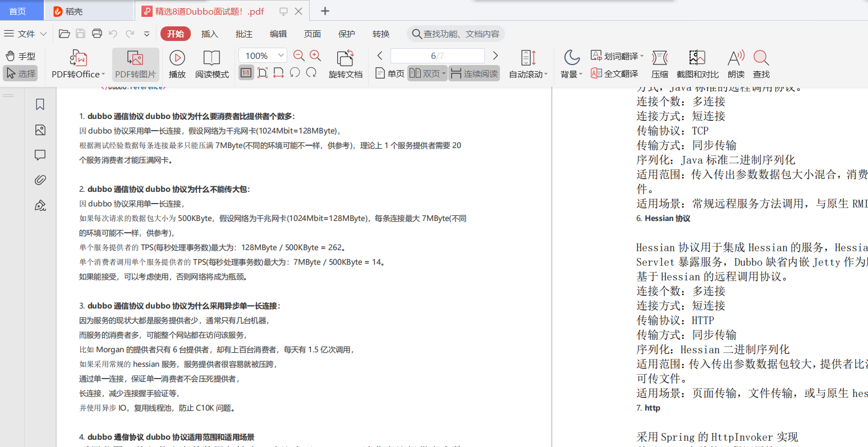
Task: Click the fit page icon
Action: tap(263, 73)
